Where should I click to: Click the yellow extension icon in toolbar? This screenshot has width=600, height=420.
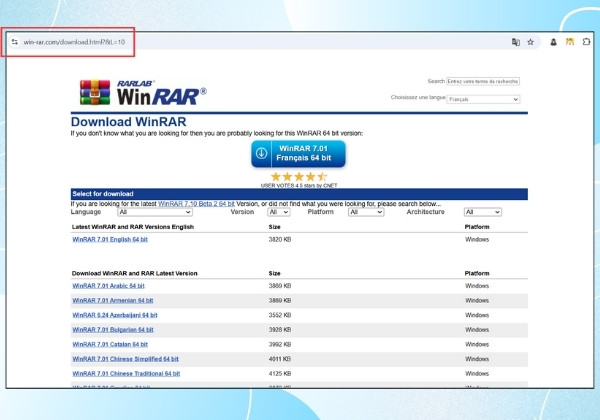570,42
